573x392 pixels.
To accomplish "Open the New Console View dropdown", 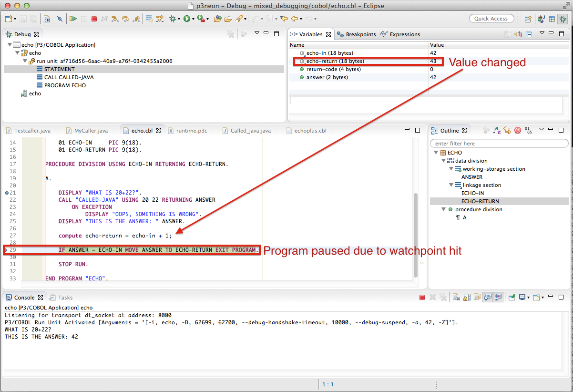I will (542, 298).
